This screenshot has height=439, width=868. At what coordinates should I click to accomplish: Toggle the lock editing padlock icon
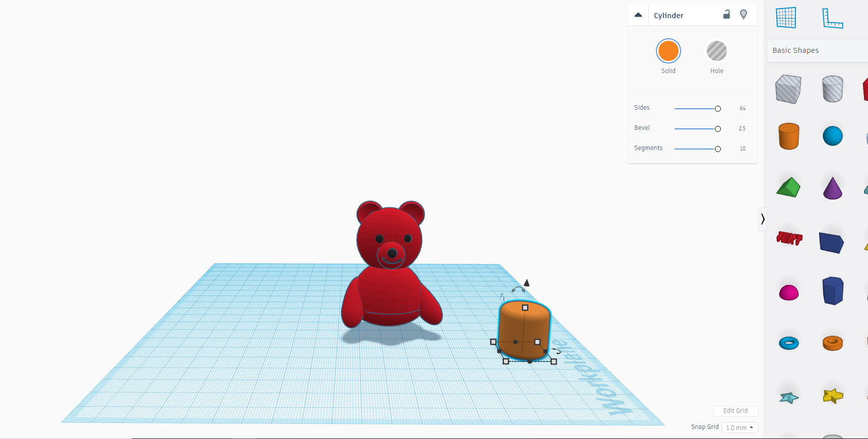coord(726,14)
